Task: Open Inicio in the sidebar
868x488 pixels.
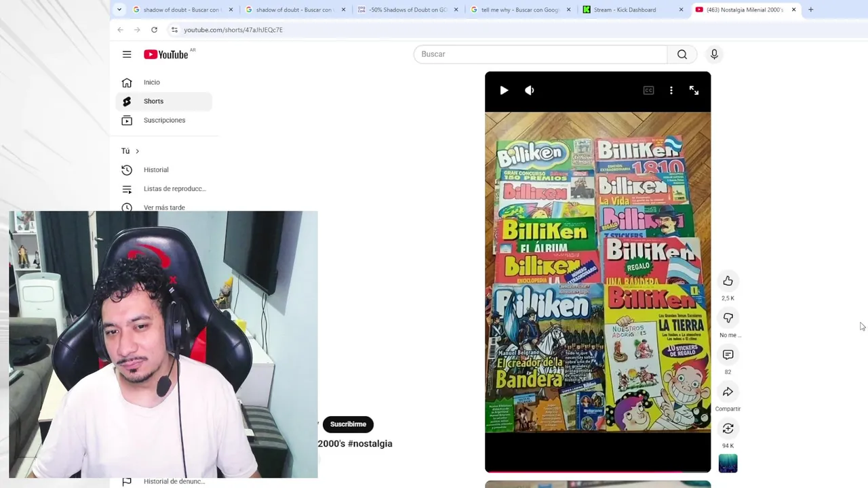Action: pyautogui.click(x=165, y=82)
